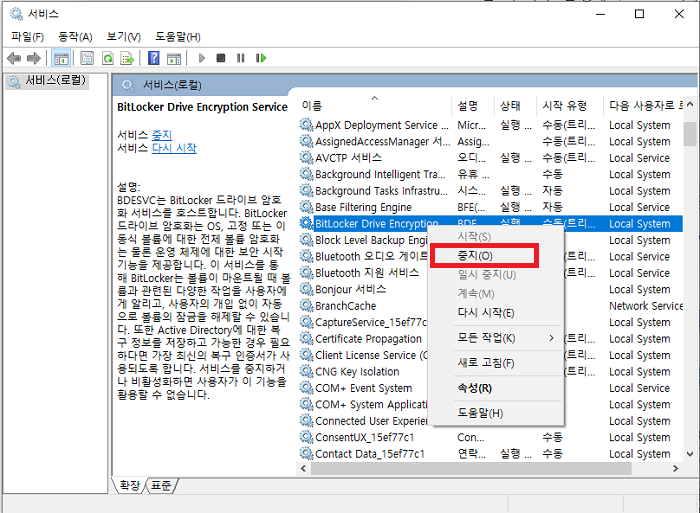The image size is (700, 513).
Task: Toggle the show/hide console tree icon
Action: tap(61, 58)
